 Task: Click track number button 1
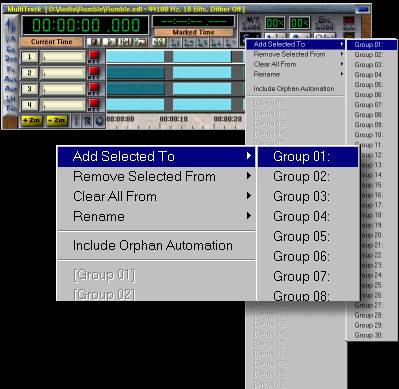(29, 57)
